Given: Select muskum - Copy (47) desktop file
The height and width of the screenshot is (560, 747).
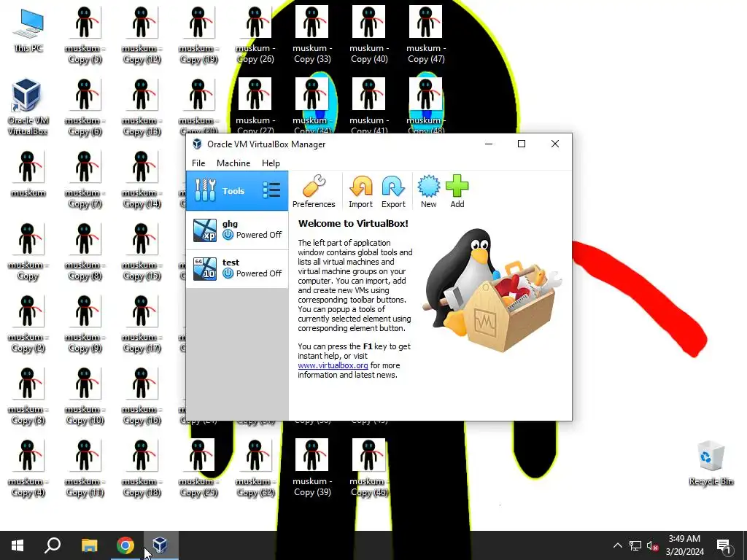Looking at the screenshot, I should click(426, 35).
